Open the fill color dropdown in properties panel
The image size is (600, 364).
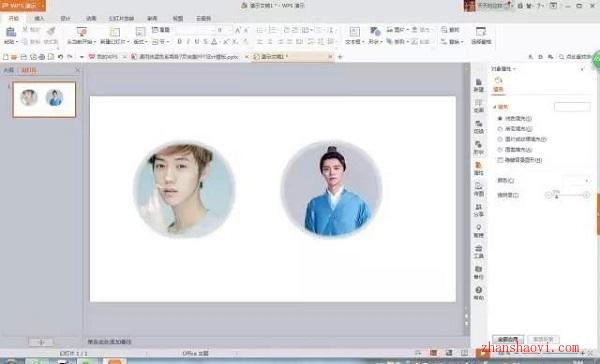click(576, 180)
